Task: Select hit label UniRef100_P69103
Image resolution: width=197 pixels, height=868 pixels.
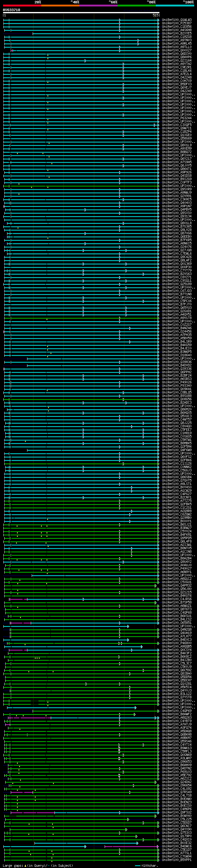Action: (177, 772)
